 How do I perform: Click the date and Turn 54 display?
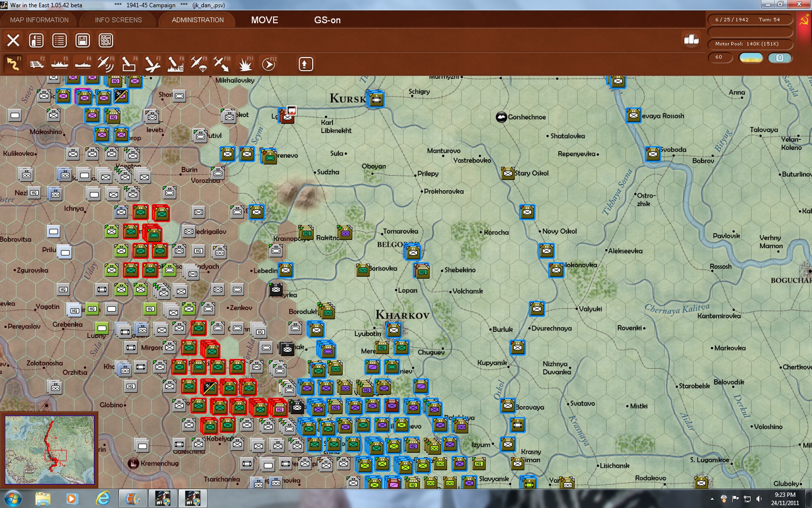click(751, 20)
